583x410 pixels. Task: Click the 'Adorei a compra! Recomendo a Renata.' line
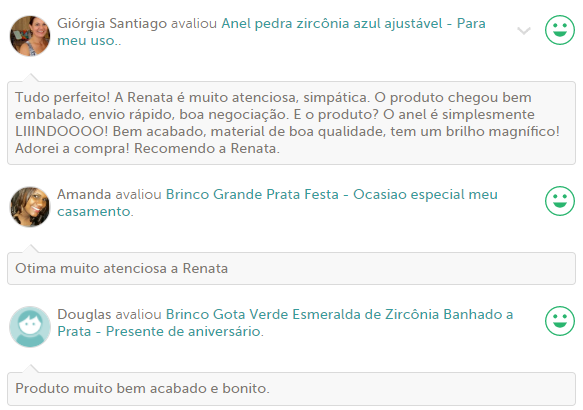(147, 148)
